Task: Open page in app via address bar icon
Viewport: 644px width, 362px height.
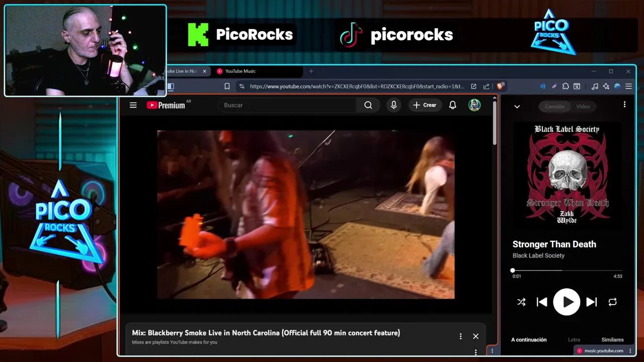Action: [x=473, y=86]
